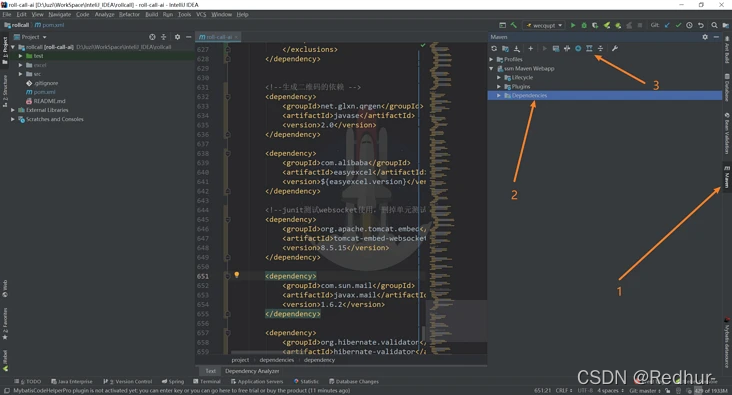Viewport: 732px width, 395px height.
Task: Expand the Dependencies node arrow
Action: pos(499,96)
